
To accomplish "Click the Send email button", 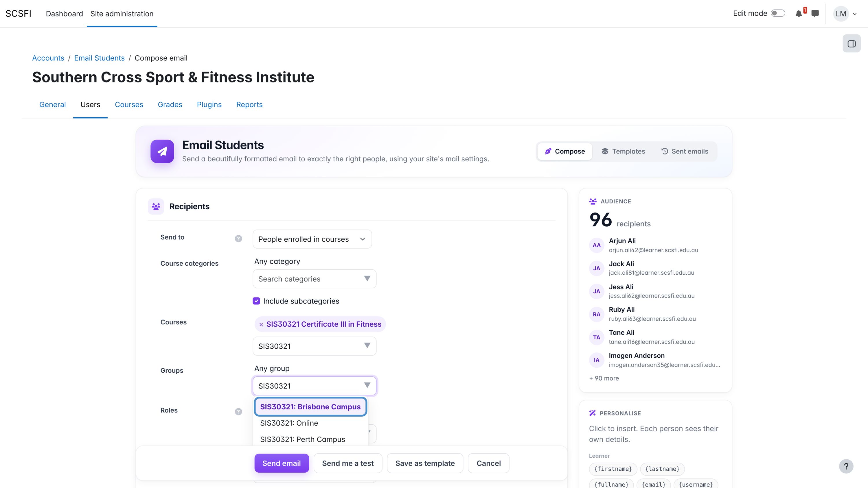I will click(x=282, y=463).
